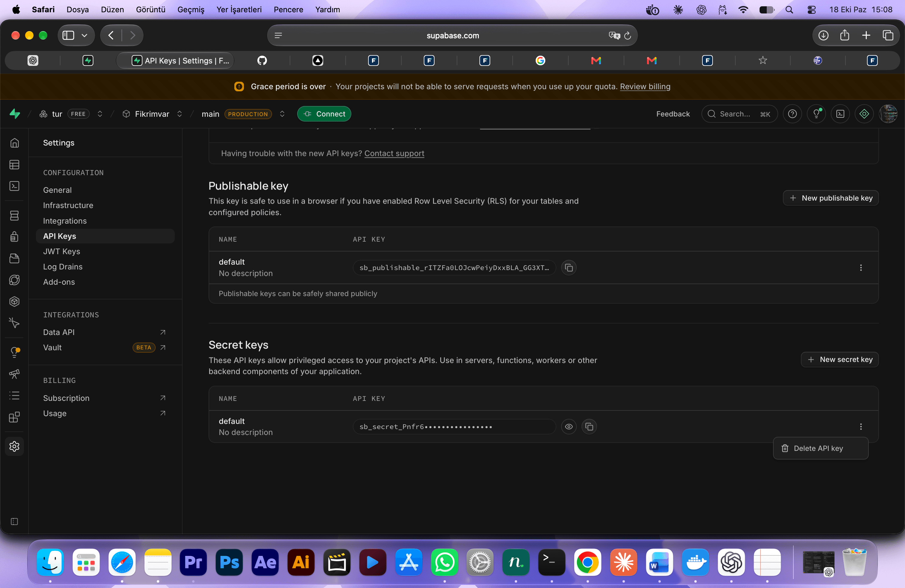Open the SQL Editor sidebar icon
The image size is (905, 588).
click(14, 186)
